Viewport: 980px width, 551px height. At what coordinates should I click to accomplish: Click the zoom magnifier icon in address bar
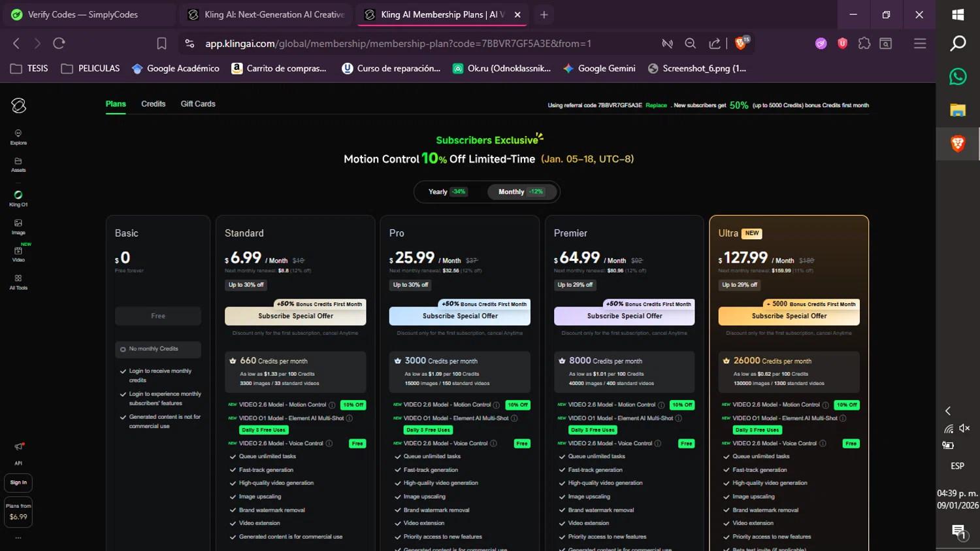click(x=690, y=43)
